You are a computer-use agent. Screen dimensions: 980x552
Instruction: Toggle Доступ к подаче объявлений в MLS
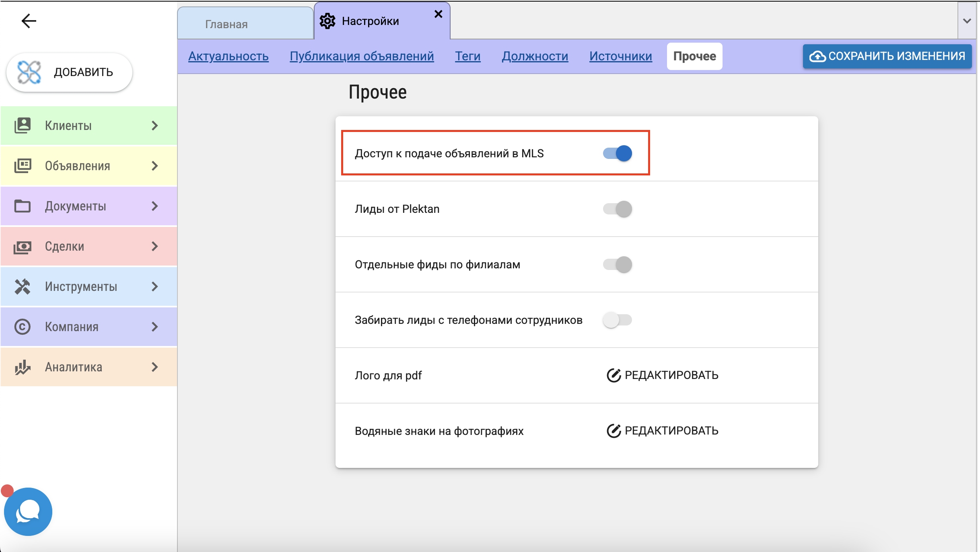point(618,153)
